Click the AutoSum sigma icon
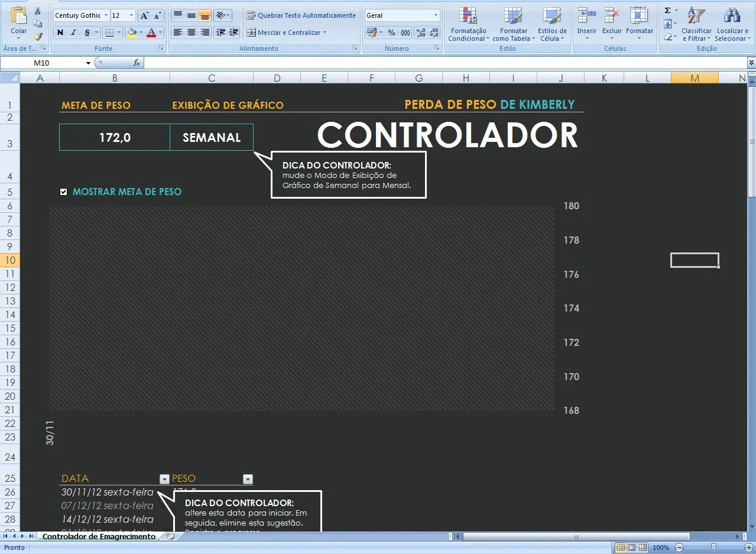Screen dimensions: 756x554 tap(668, 11)
